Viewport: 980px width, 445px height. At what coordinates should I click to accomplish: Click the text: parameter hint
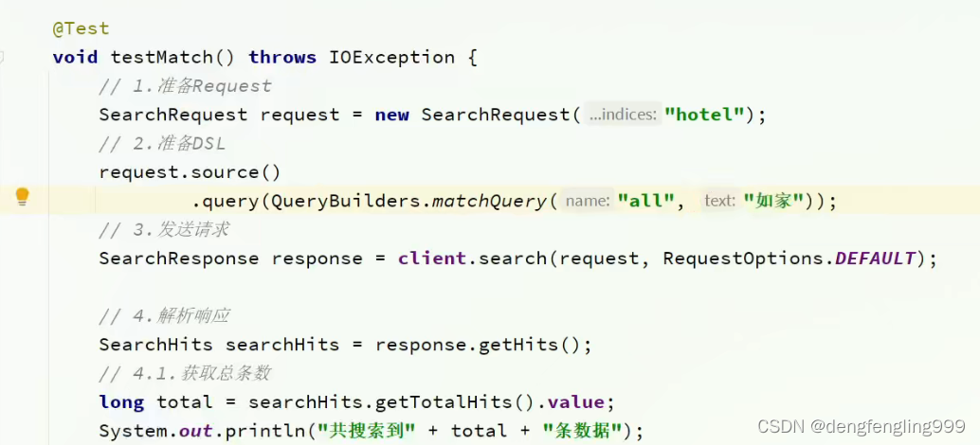719,201
